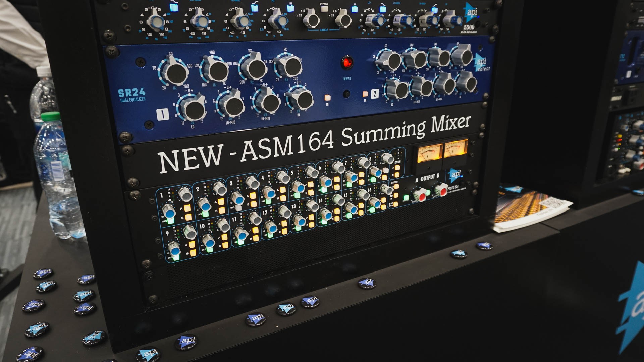Toggle green INS button on mixer channel 2
This screenshot has width=644, height=362.
click(x=205, y=213)
